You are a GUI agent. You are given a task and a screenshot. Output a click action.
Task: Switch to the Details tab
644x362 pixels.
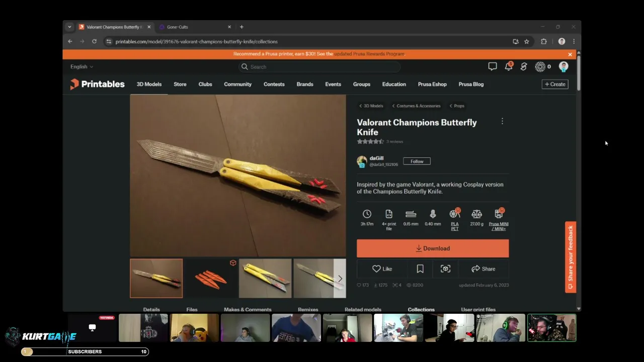pos(151,309)
